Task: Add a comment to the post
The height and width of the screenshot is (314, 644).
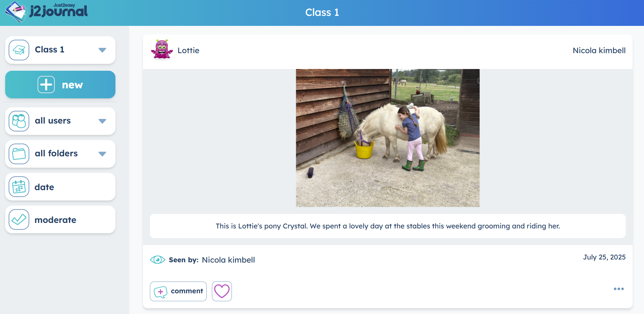Action: coord(178,291)
